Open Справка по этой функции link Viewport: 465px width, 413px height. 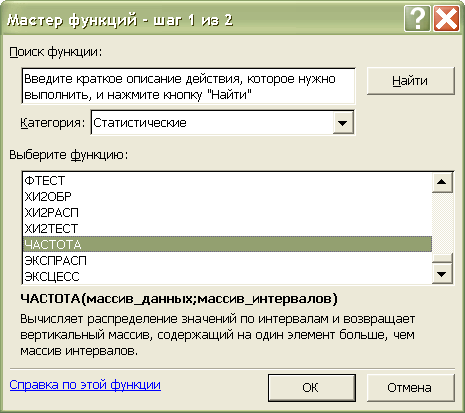(85, 385)
